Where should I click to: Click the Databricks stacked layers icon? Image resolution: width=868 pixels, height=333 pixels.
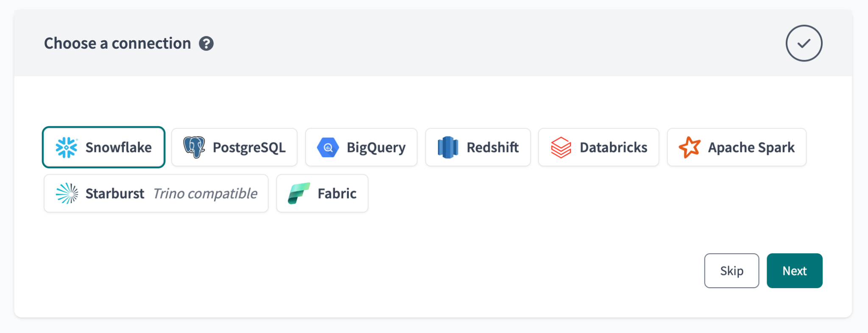coord(561,147)
